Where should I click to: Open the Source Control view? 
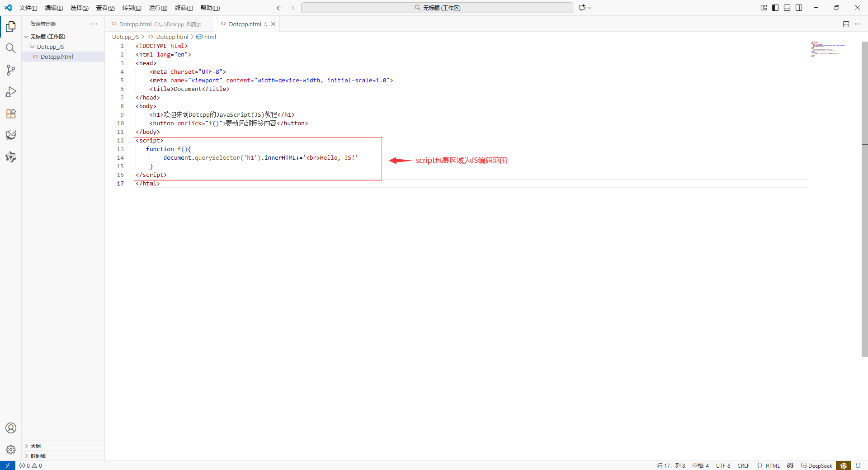coord(10,70)
